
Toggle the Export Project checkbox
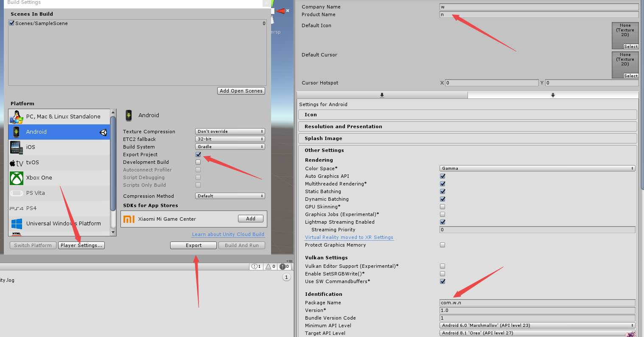tap(198, 154)
